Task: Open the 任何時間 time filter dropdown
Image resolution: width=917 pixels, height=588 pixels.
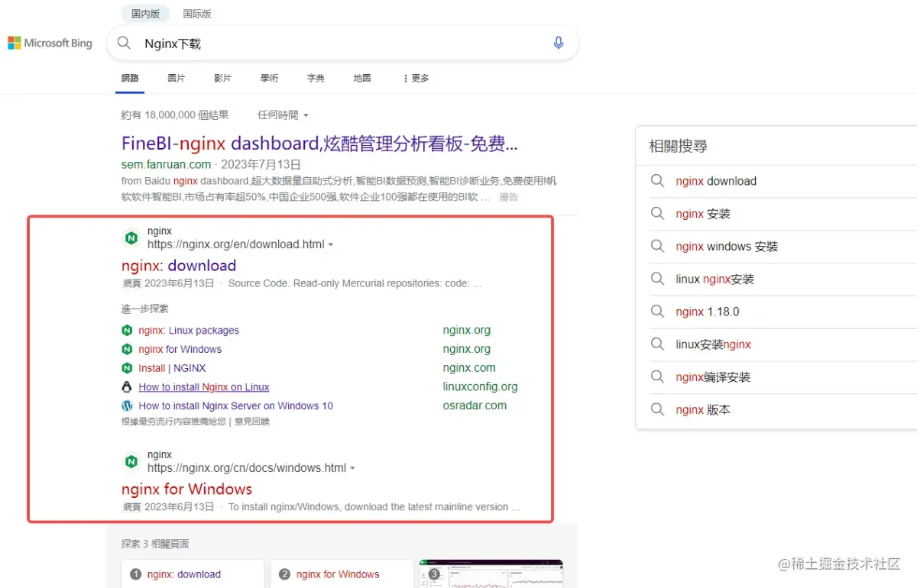Action: (283, 115)
